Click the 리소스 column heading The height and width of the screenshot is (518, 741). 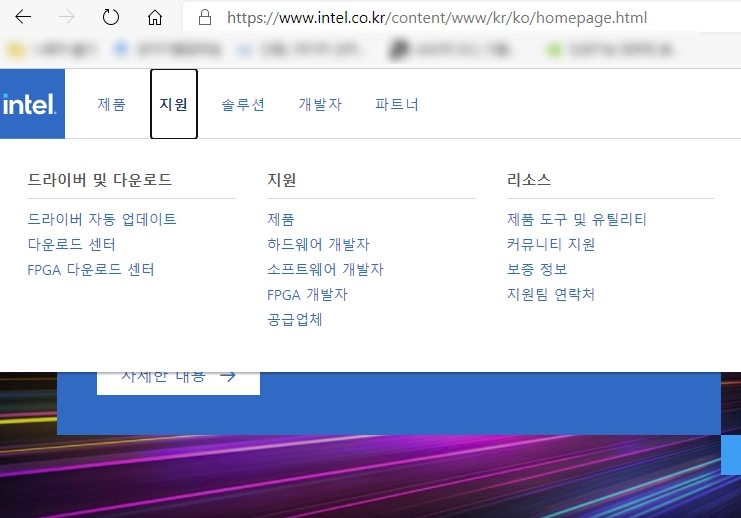528,180
